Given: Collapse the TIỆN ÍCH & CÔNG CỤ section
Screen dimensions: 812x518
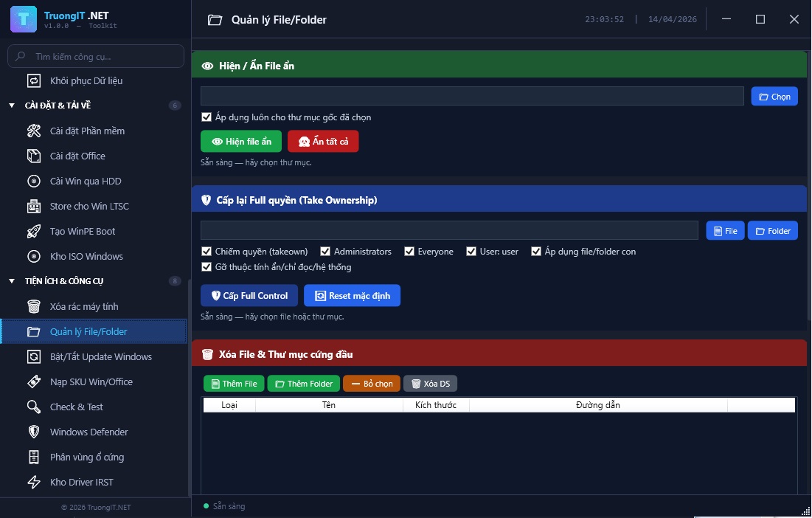Looking at the screenshot, I should tap(12, 281).
